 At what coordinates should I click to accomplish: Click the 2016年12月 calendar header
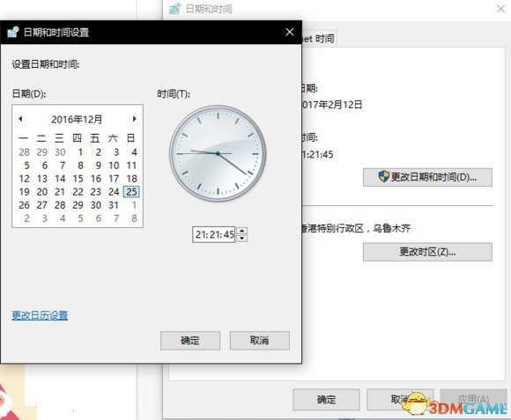[x=77, y=120]
